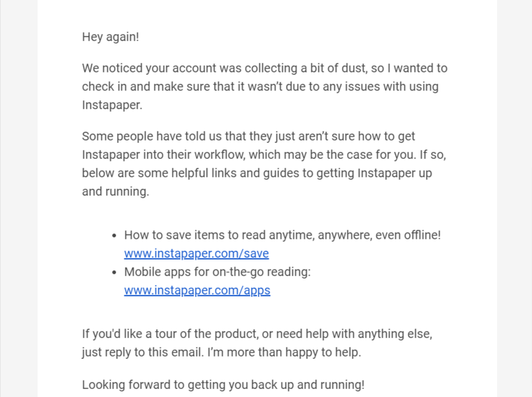Click the bullet dot beside "How to save items"
The width and height of the screenshot is (532, 397).
pyautogui.click(x=115, y=236)
